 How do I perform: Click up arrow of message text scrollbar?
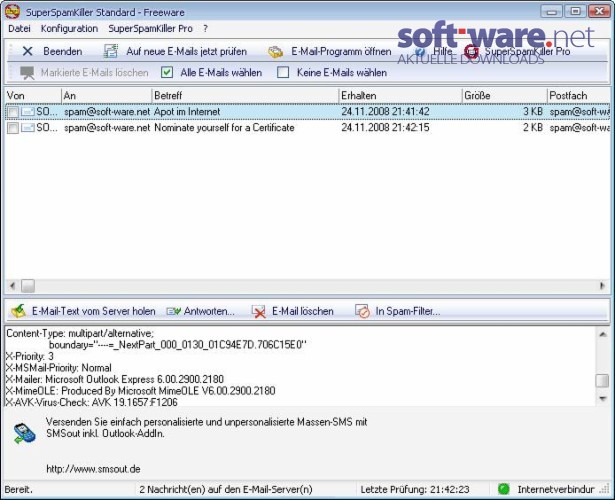pyautogui.click(x=602, y=334)
